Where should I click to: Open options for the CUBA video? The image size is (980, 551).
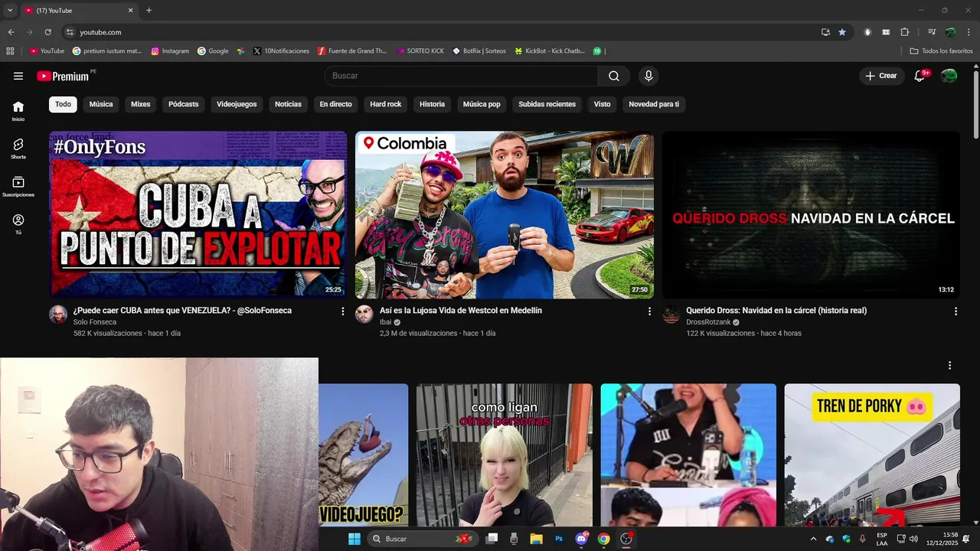[342, 311]
